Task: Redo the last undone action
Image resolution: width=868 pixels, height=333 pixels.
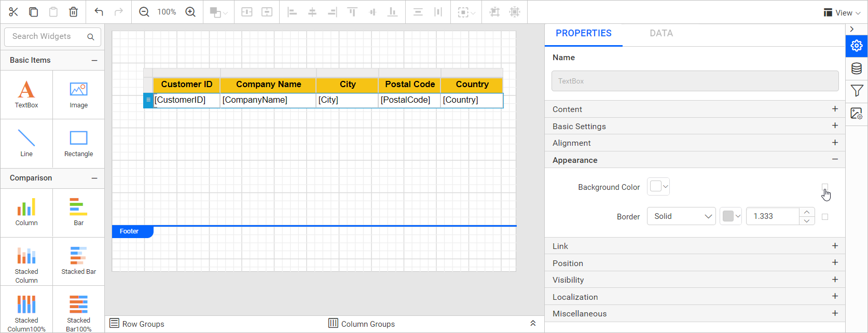Action: click(118, 12)
